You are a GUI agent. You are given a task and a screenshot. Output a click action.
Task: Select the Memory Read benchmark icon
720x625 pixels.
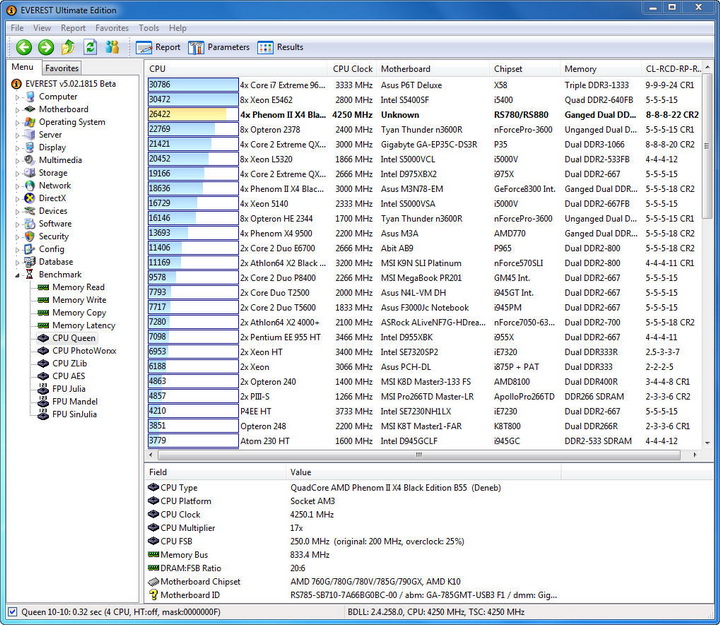click(44, 287)
